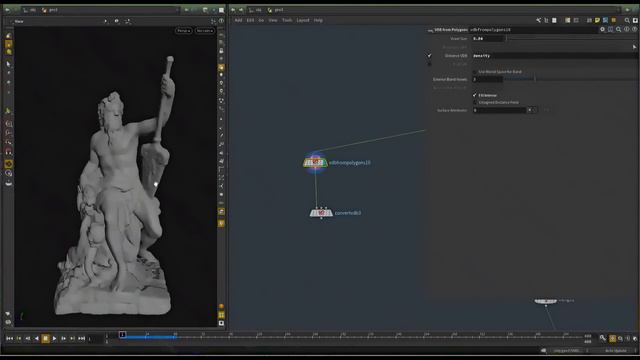Image resolution: width=640 pixels, height=360 pixels.
Task: Step back one frame
Action: pos(28,338)
